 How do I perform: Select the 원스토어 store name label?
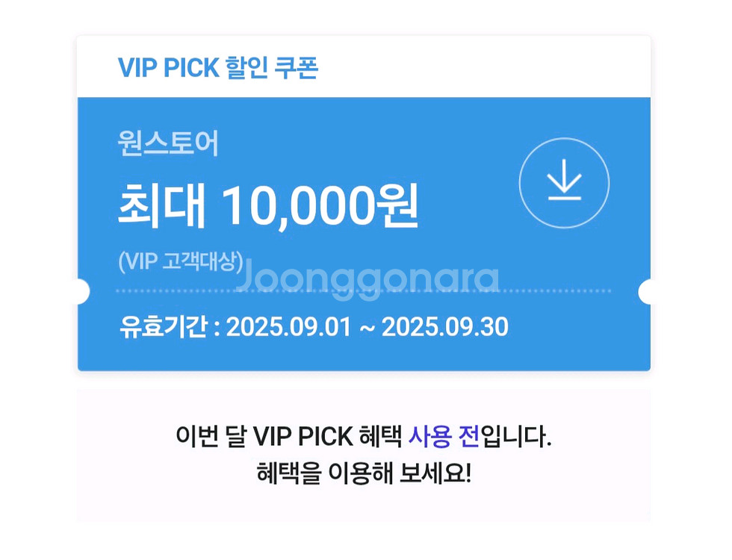pos(168,143)
